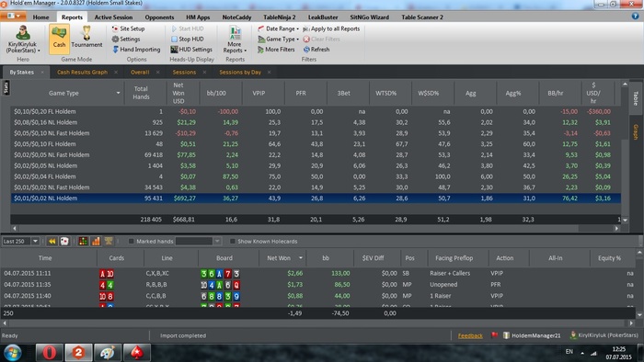Switch to Sessions by Day report tab
644x362 pixels.
tap(240, 73)
